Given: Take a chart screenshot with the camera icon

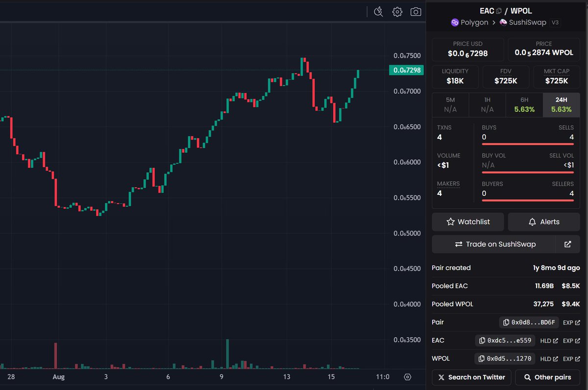Looking at the screenshot, I should tap(416, 12).
